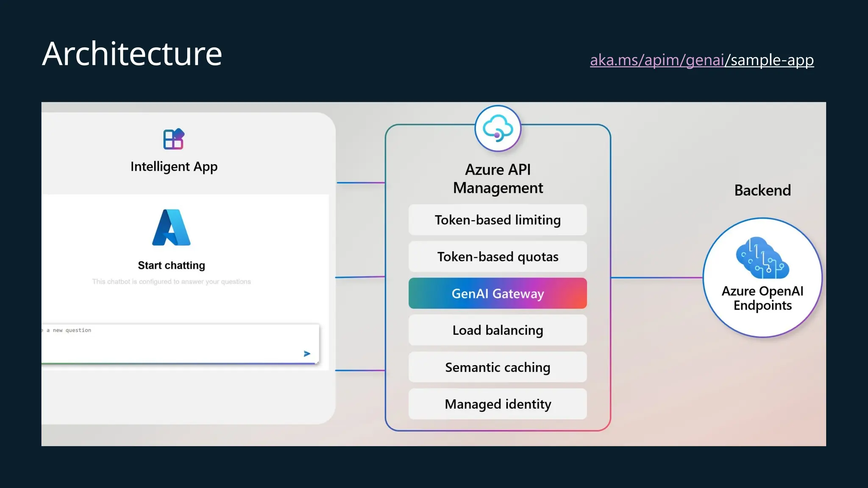Select the Managed identity box
Image resolution: width=868 pixels, height=488 pixels.
(498, 404)
